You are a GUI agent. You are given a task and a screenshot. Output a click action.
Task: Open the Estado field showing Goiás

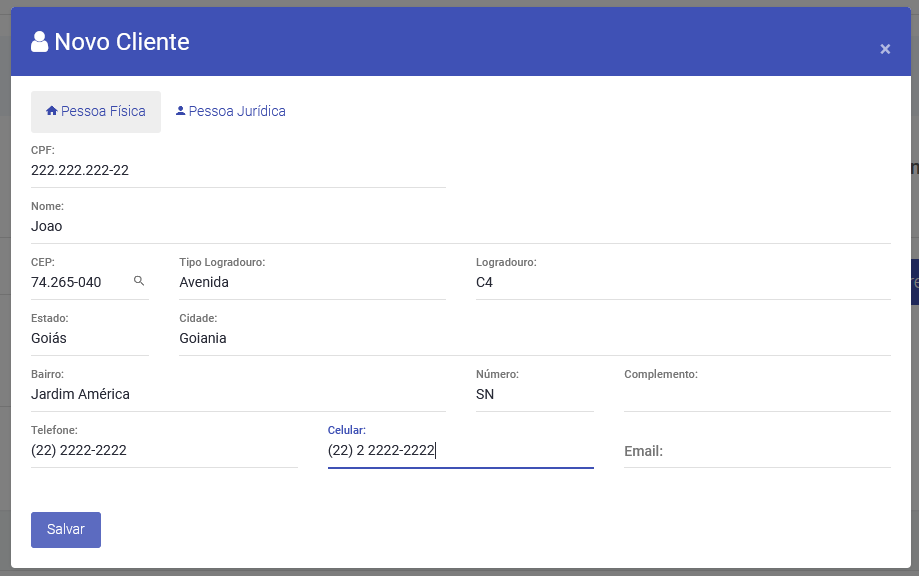point(90,339)
